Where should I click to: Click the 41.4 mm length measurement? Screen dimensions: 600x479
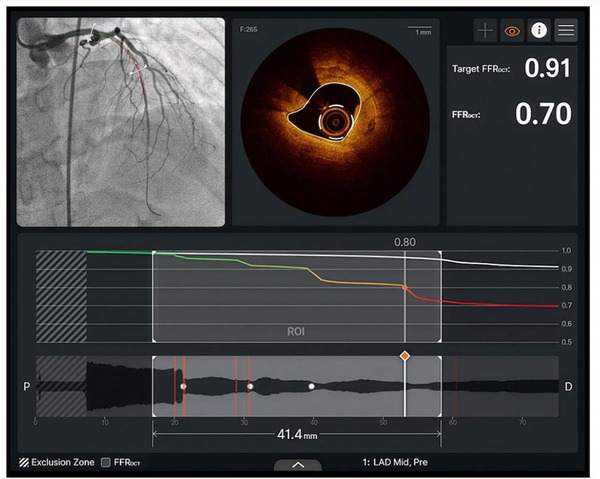[297, 435]
